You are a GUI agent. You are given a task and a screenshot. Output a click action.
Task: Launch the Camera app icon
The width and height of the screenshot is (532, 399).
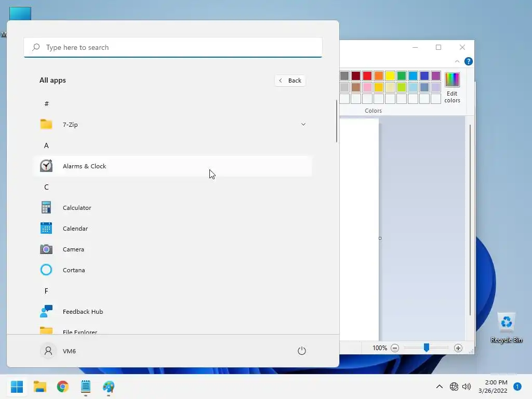tap(46, 249)
